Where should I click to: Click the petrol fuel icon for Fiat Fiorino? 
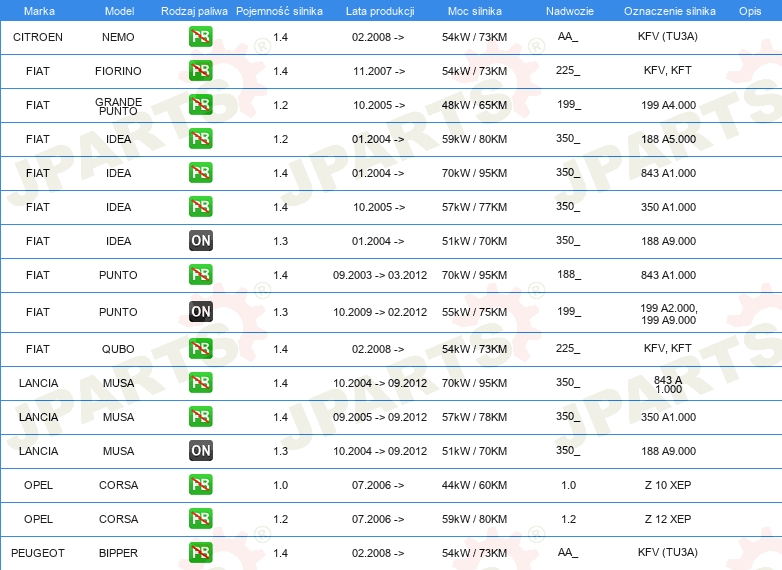click(x=200, y=71)
